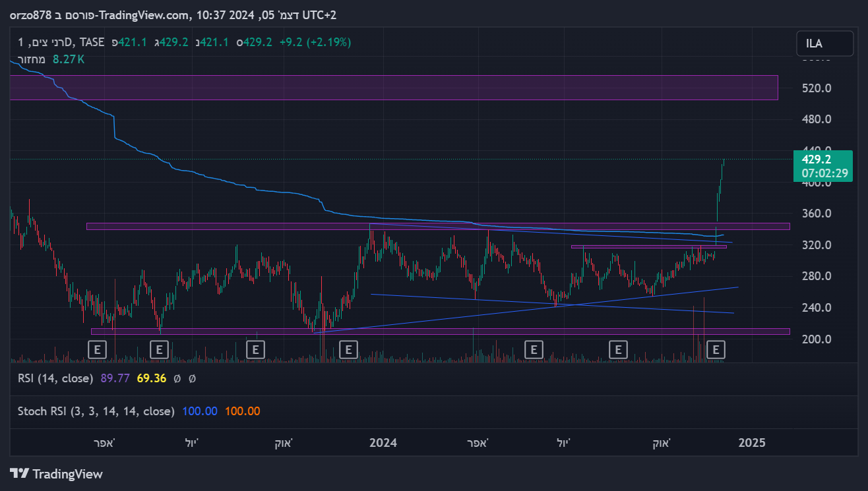
Task: Click the 'יול' month label left of 2024
Action: click(x=193, y=442)
